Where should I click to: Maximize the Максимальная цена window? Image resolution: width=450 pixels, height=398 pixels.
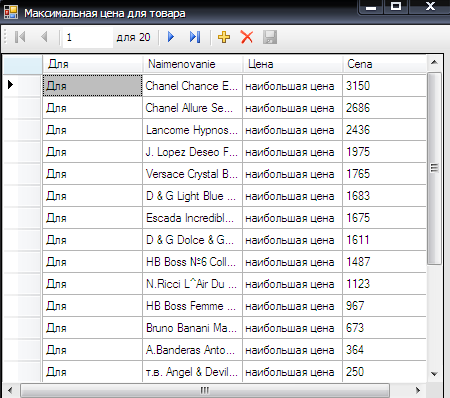tap(396, 6)
